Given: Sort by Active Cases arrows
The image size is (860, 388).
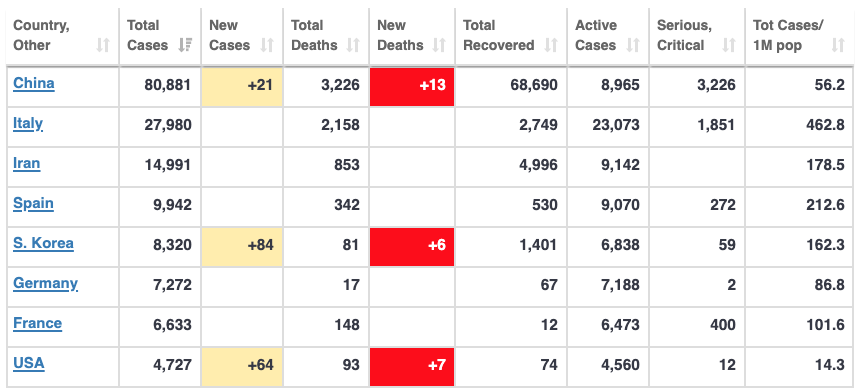Looking at the screenshot, I should pyautogui.click(x=633, y=45).
